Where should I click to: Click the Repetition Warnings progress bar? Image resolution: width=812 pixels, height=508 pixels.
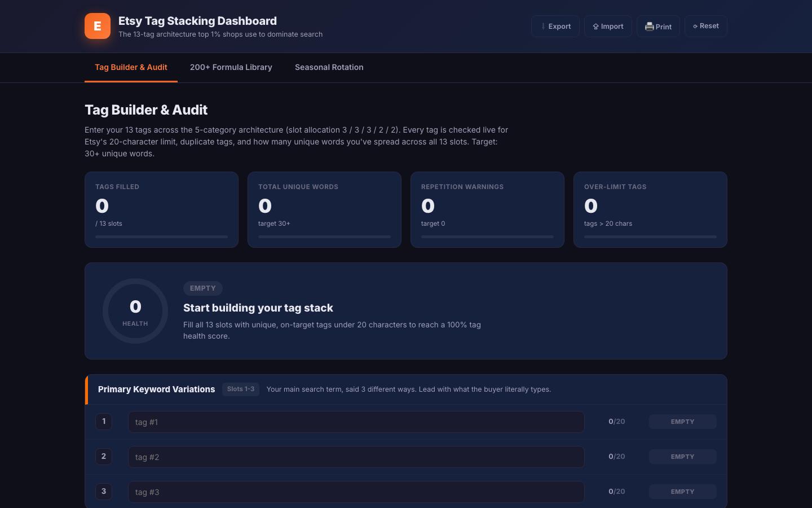[x=487, y=237]
